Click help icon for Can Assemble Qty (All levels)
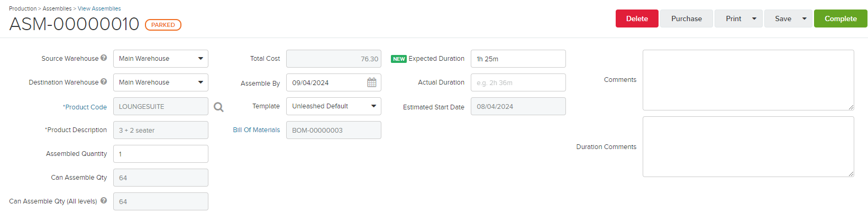The image size is (868, 222). pyautogui.click(x=104, y=200)
